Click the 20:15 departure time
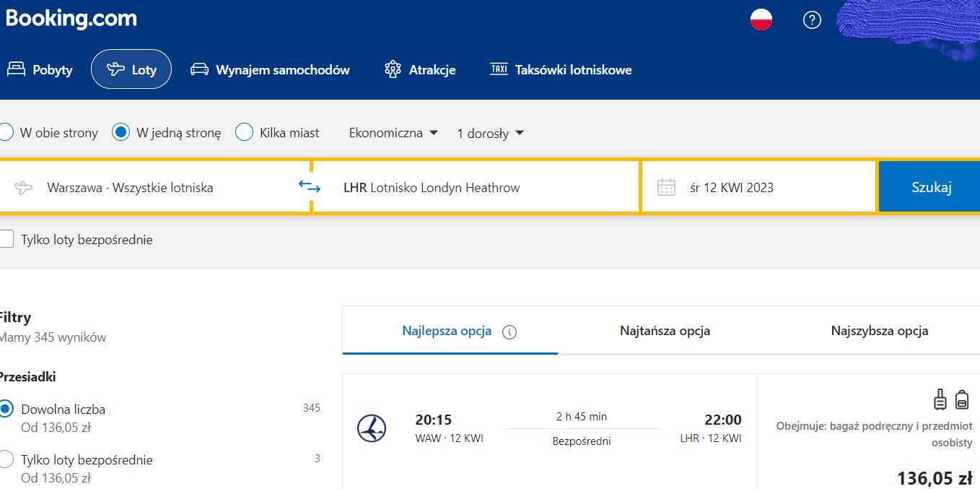This screenshot has height=489, width=980. click(433, 420)
